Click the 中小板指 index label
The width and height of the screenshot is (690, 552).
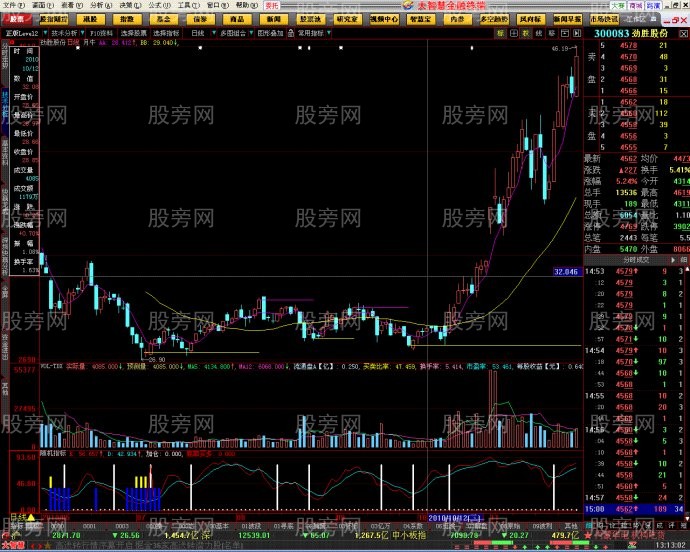[x=409, y=536]
